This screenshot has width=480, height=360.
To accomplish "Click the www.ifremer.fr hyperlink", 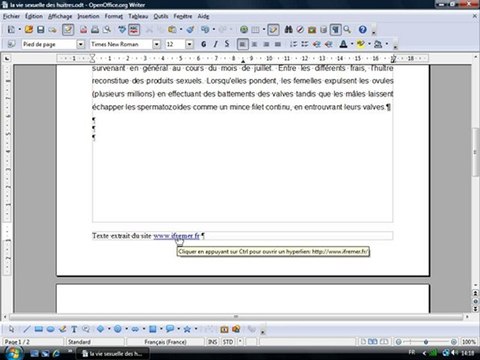I will pos(176,236).
